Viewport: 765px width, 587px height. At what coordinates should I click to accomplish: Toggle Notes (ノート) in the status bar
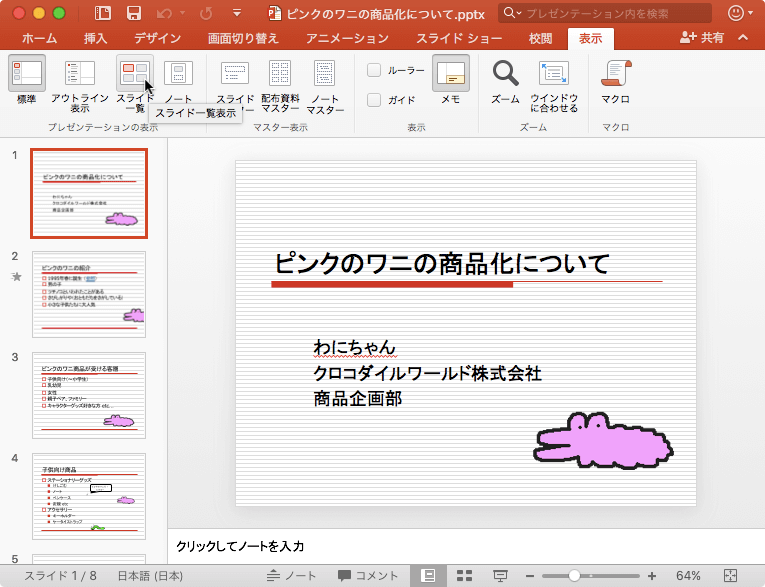pos(291,576)
